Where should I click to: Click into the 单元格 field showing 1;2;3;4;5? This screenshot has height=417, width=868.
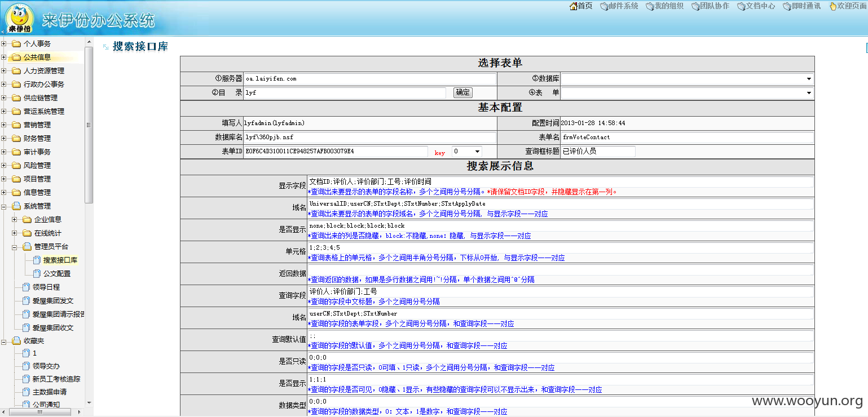(x=561, y=248)
